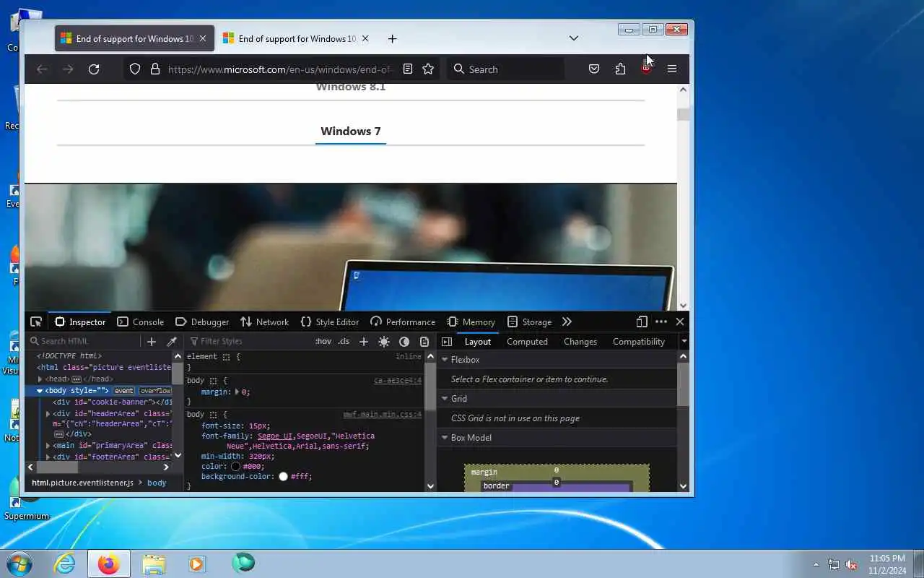This screenshot has width=924, height=578.
Task: Show more DevTools tools chevron
Action: 567,322
